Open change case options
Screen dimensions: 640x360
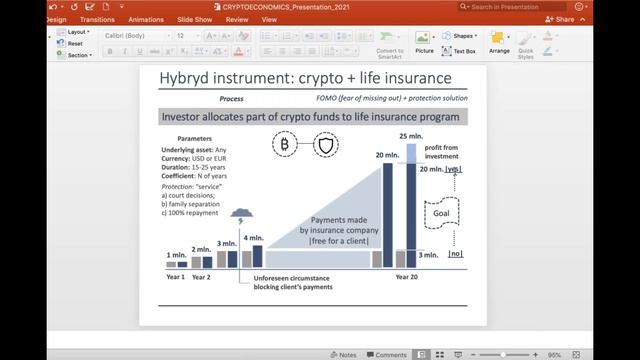pyautogui.click(x=218, y=51)
